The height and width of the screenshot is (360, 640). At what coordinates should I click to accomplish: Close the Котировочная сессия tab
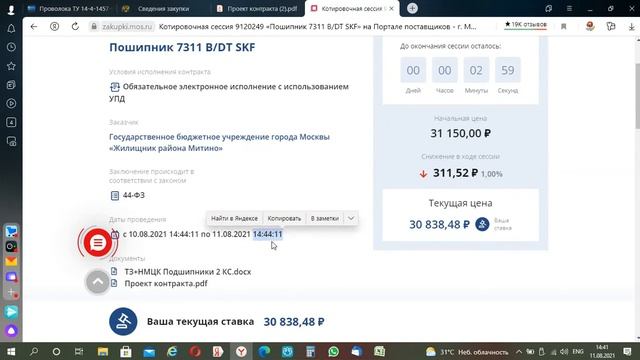[391, 9]
